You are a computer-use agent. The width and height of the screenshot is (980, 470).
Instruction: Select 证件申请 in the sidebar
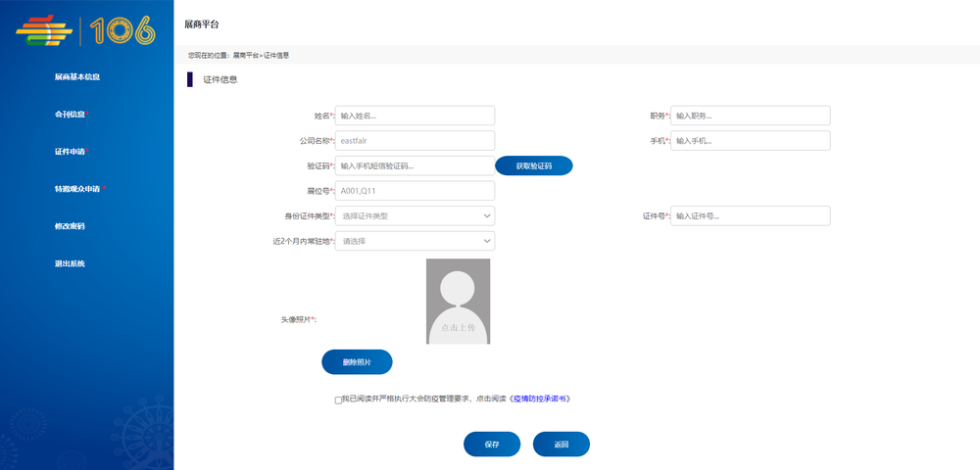(71, 152)
